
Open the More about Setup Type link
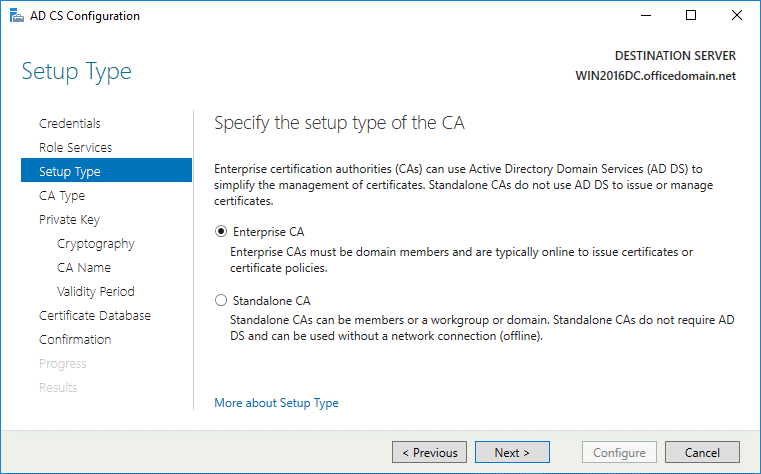coord(276,403)
